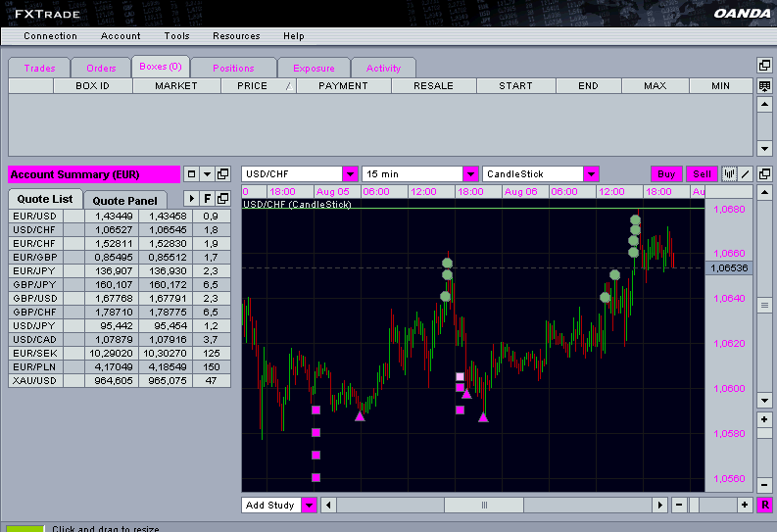The image size is (777, 532).
Task: Switch to the Activity tab
Action: tap(383, 68)
